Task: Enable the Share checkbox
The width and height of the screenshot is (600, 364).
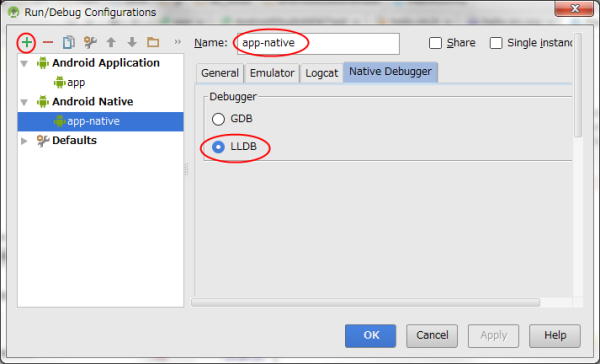Action: pyautogui.click(x=435, y=43)
